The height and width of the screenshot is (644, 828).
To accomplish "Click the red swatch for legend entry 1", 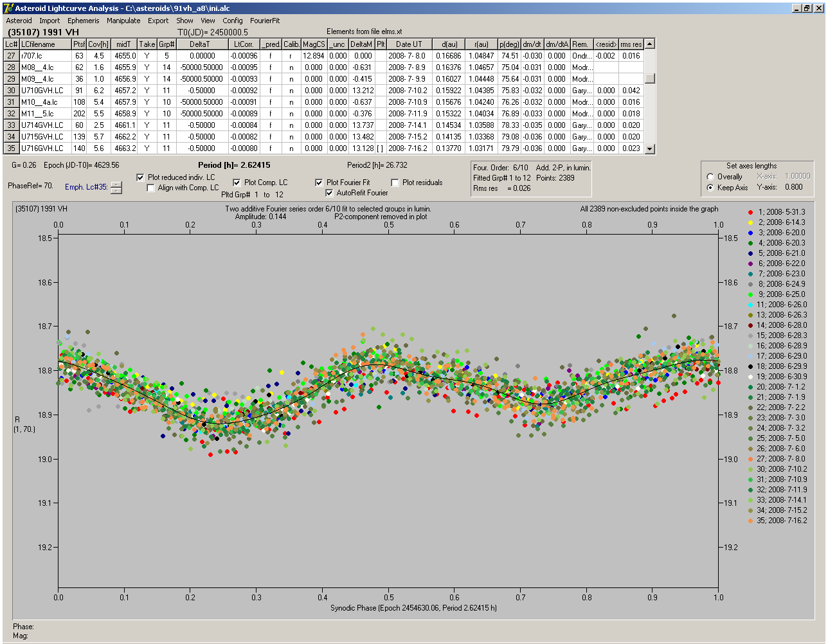I will [x=751, y=212].
